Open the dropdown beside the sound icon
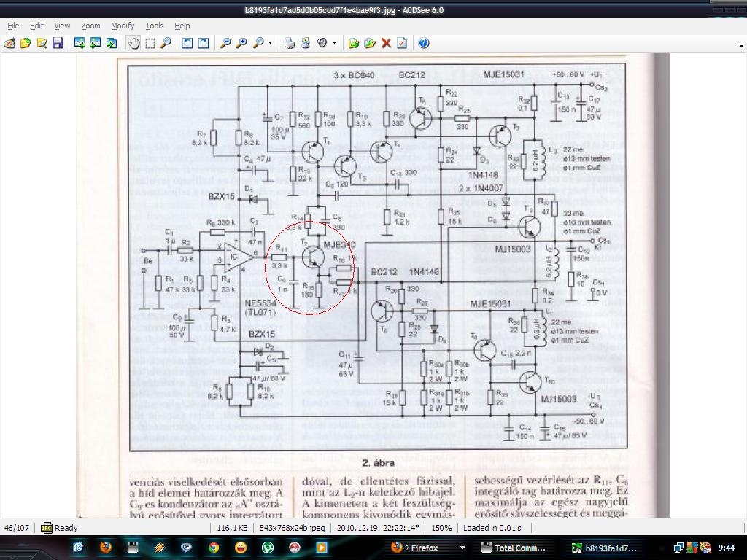This screenshot has height=560, width=747. pyautogui.click(x=334, y=43)
